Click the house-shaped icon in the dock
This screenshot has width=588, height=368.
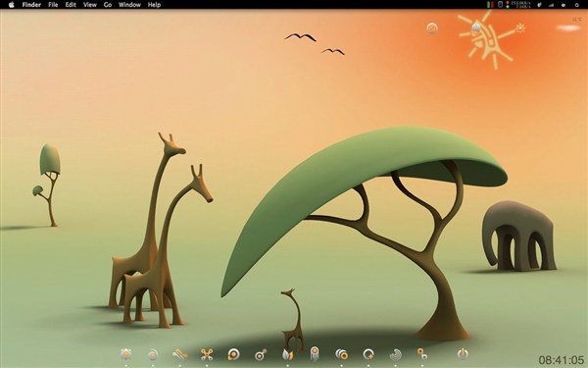tap(126, 354)
